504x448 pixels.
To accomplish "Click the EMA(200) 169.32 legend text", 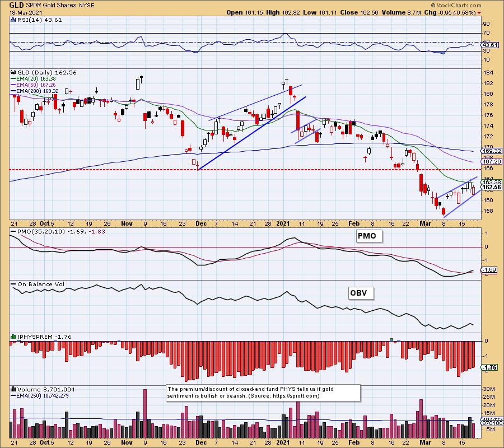I will pos(38,91).
